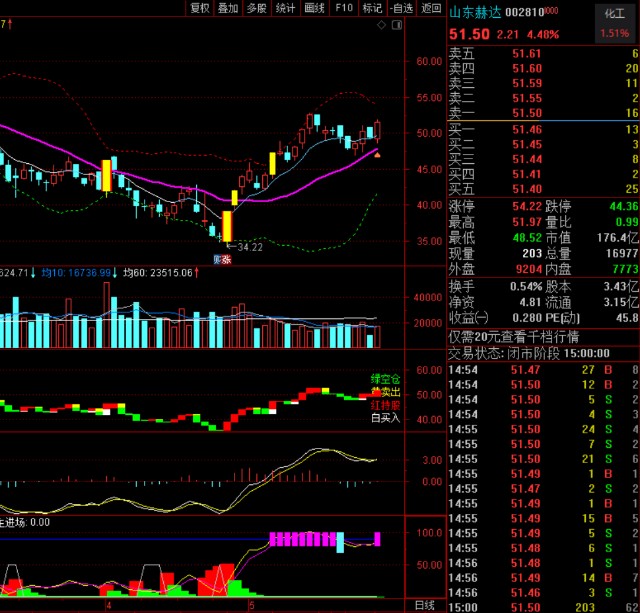Click the 复权 toolbar button
The image size is (640, 613).
(200, 8)
